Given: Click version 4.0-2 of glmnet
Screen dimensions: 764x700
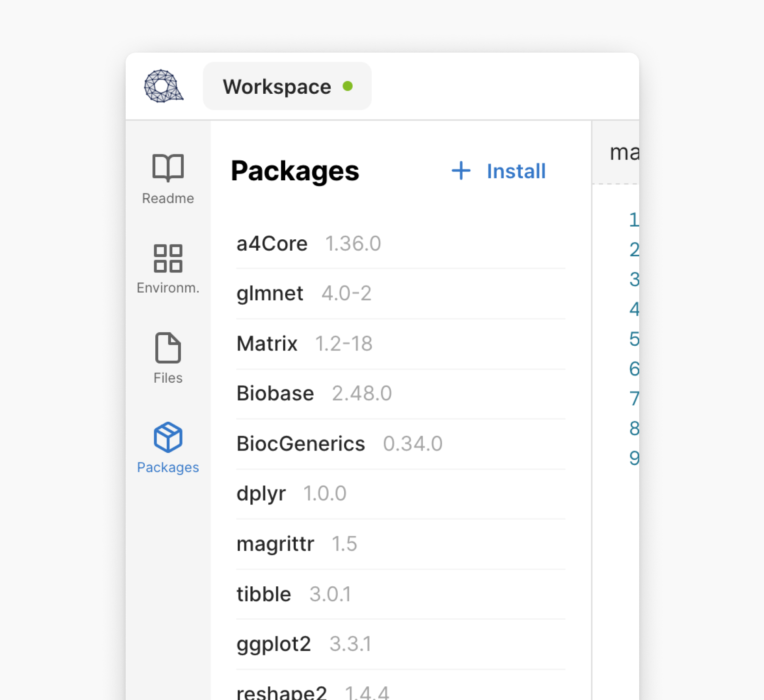Looking at the screenshot, I should [x=346, y=294].
